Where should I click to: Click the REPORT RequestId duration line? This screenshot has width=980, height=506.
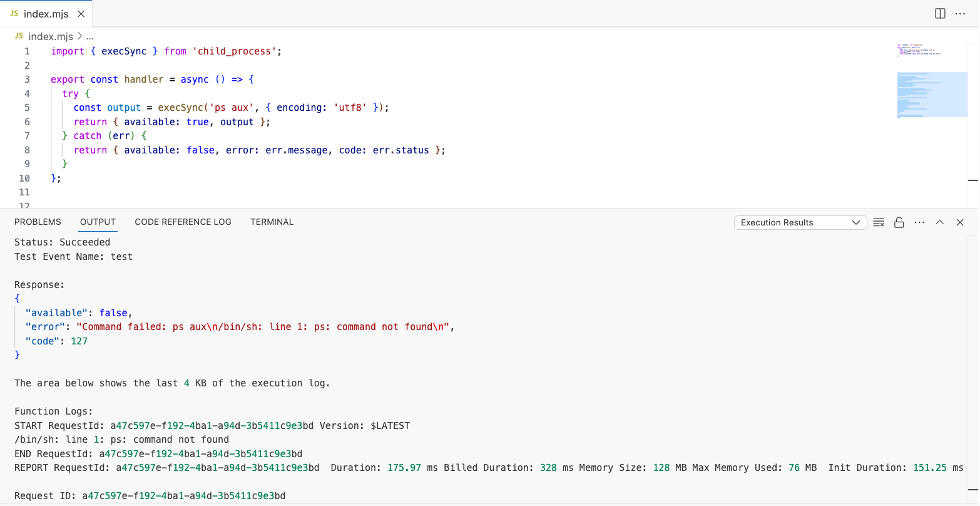tap(489, 468)
